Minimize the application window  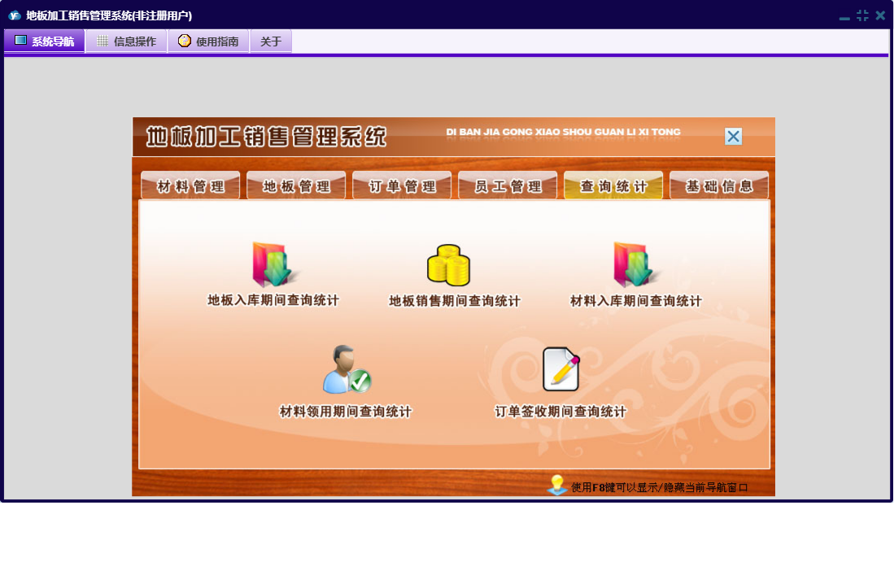coord(844,16)
